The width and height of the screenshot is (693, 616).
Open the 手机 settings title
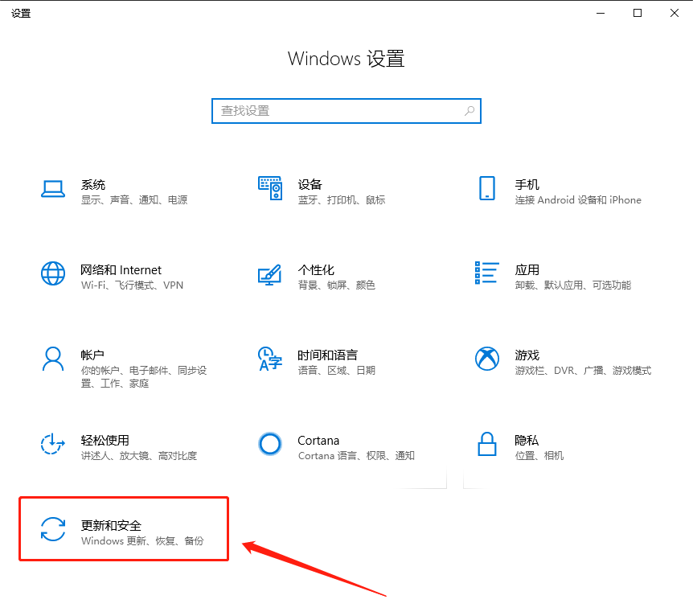point(527,184)
